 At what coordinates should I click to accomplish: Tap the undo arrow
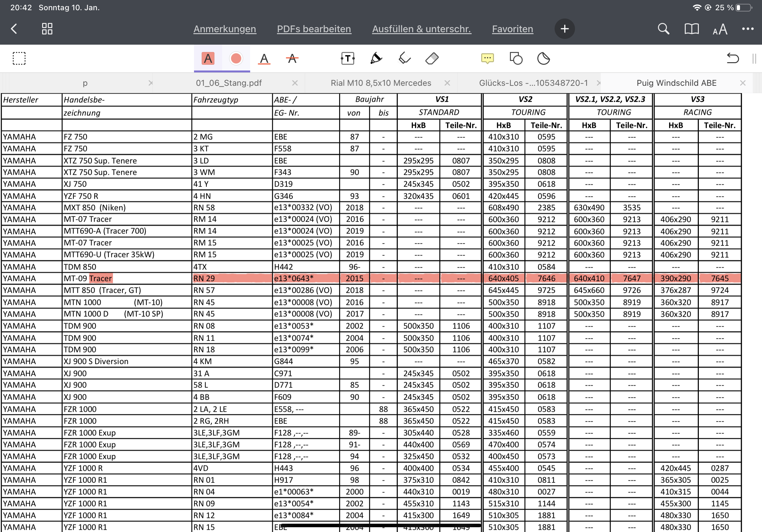click(732, 59)
